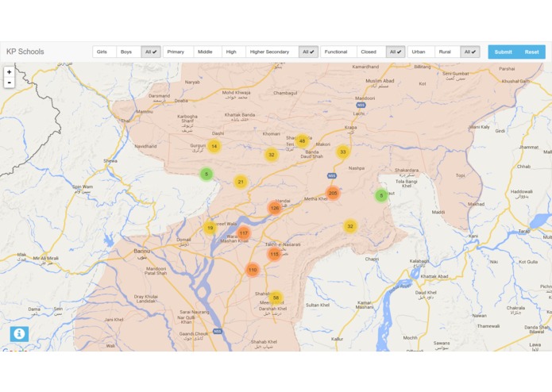
Task: Filter by High school level
Action: [234, 52]
